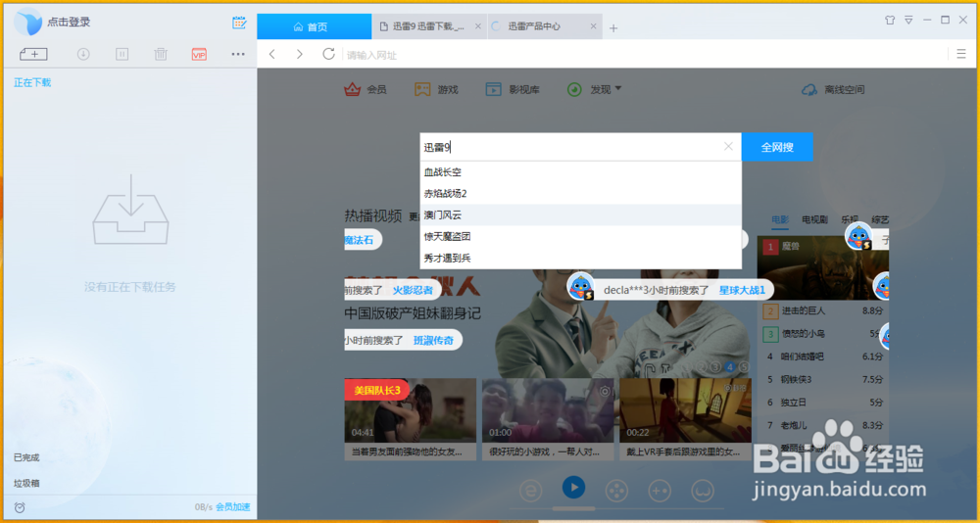Select 正在下载 in the left panel
This screenshot has height=523, width=980.
(x=32, y=82)
